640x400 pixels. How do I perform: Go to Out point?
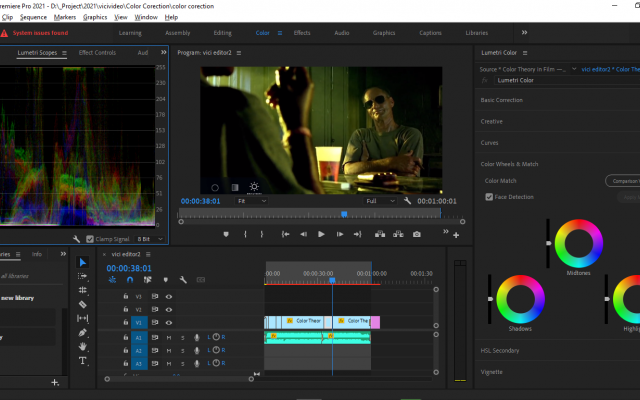click(358, 234)
